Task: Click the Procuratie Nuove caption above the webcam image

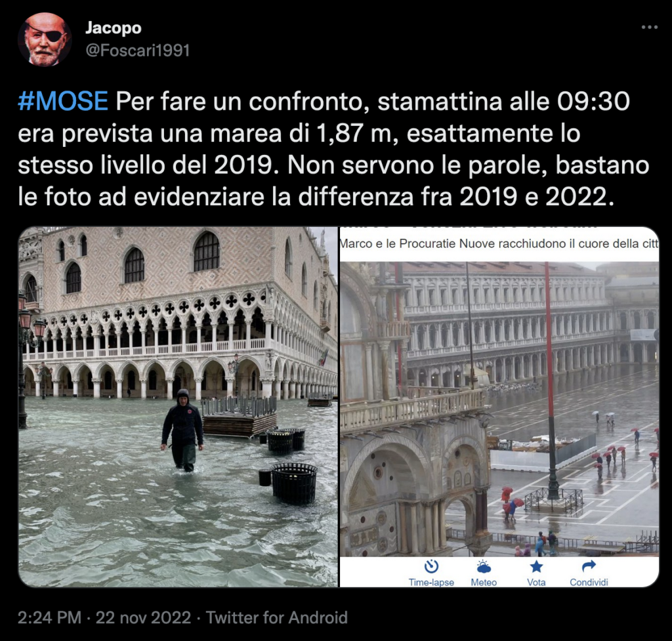Action: point(499,244)
